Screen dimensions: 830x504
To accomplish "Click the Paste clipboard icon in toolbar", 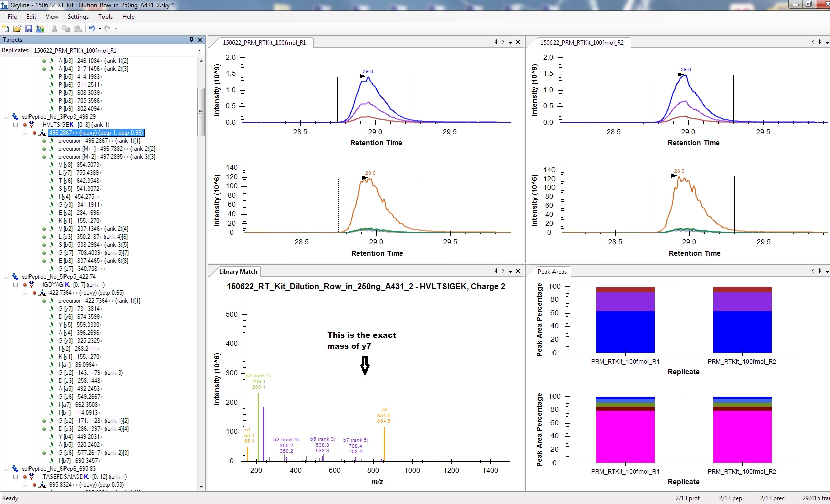I will (78, 29).
